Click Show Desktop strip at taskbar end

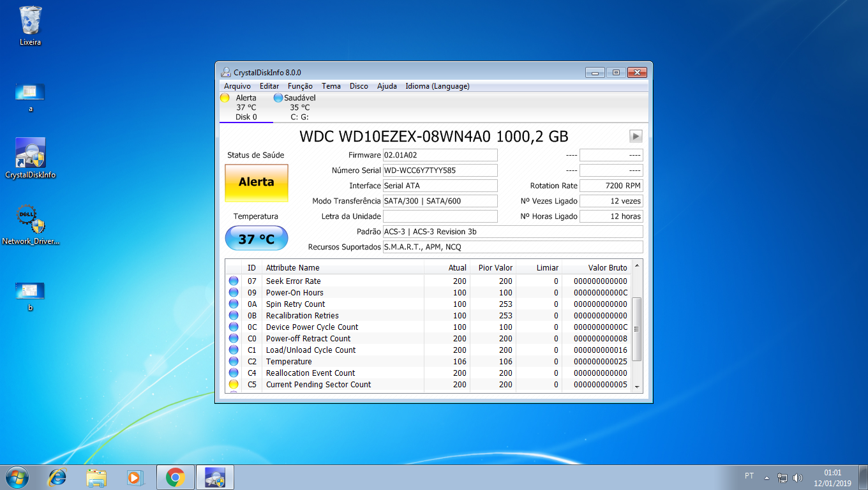(x=863, y=477)
